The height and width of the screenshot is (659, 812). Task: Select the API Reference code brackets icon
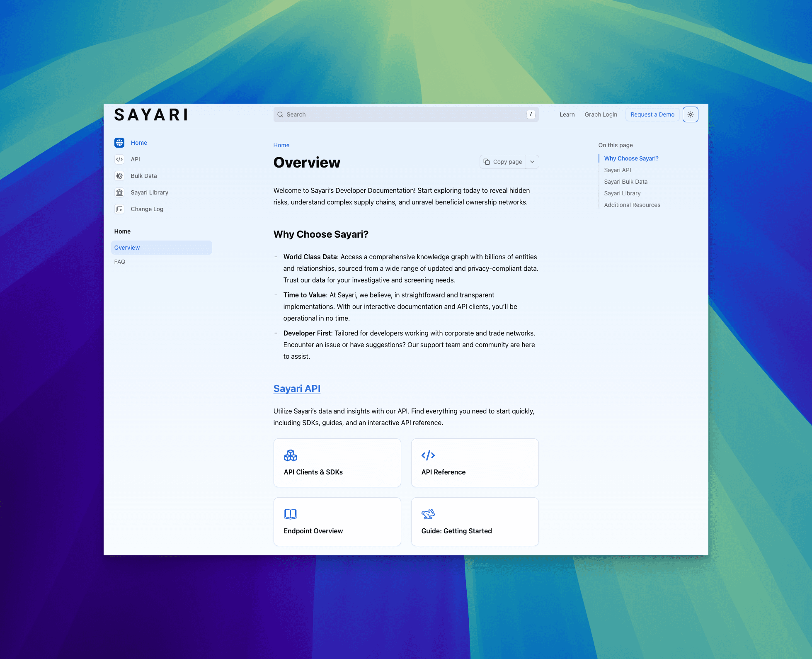click(428, 455)
